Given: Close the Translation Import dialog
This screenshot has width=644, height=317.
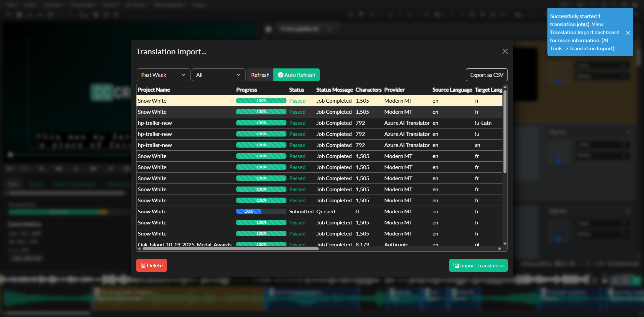Looking at the screenshot, I should 505,51.
